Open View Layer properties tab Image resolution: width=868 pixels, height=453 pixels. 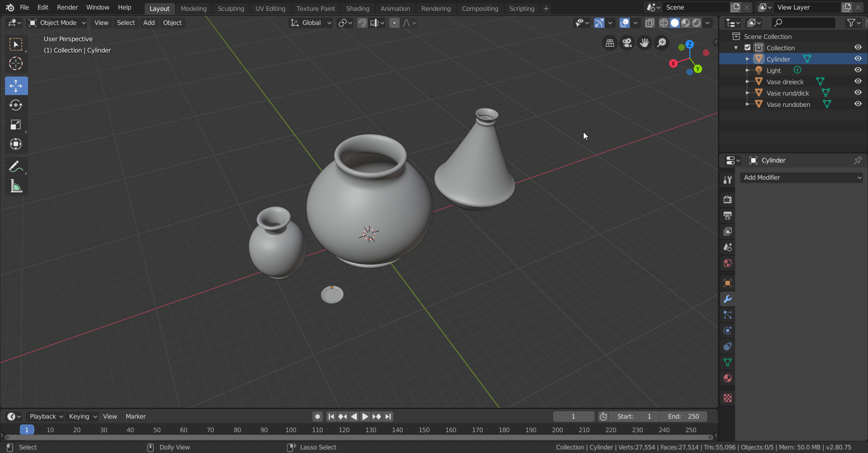(727, 231)
